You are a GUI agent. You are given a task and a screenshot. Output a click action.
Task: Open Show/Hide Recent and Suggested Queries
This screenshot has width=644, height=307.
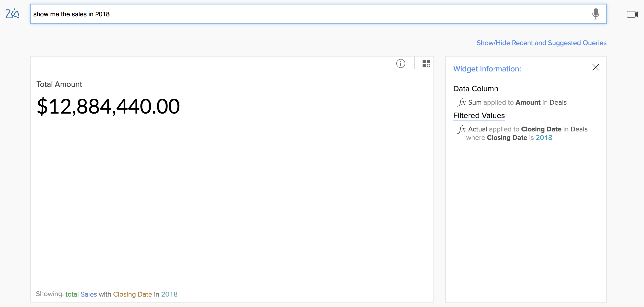[x=541, y=43]
